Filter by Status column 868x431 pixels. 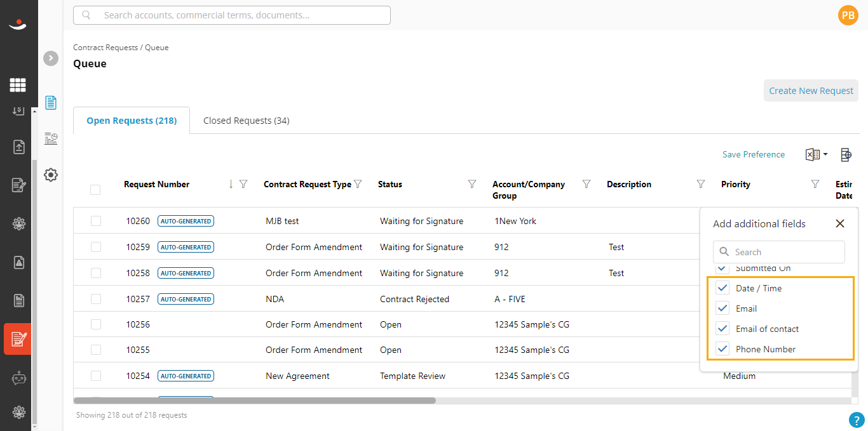coord(471,184)
